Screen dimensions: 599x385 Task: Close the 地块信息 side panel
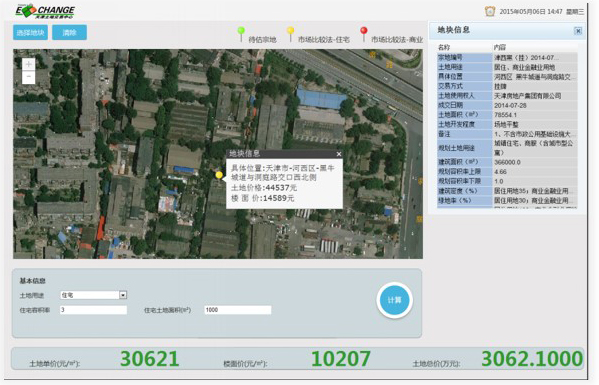(578, 31)
